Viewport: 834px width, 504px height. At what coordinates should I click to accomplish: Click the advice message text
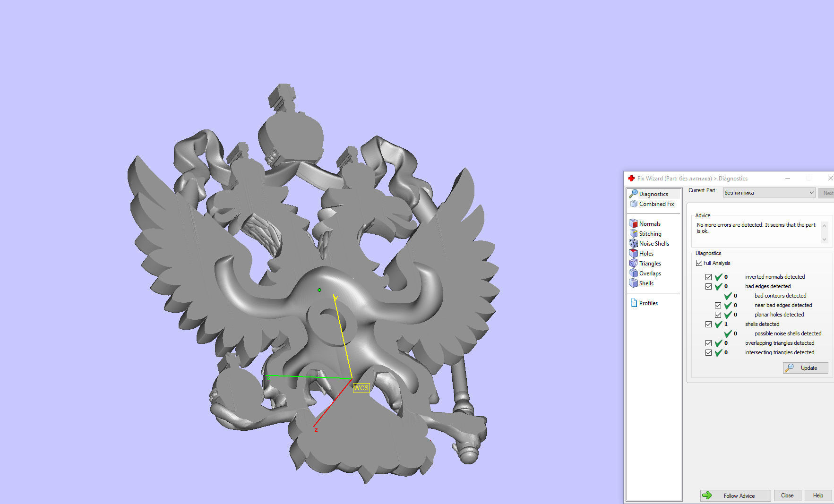point(756,228)
